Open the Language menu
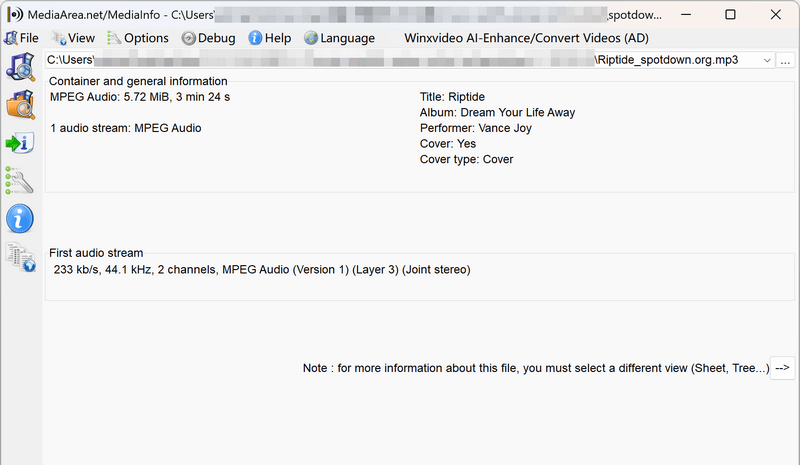This screenshot has height=465, width=800. pyautogui.click(x=339, y=38)
